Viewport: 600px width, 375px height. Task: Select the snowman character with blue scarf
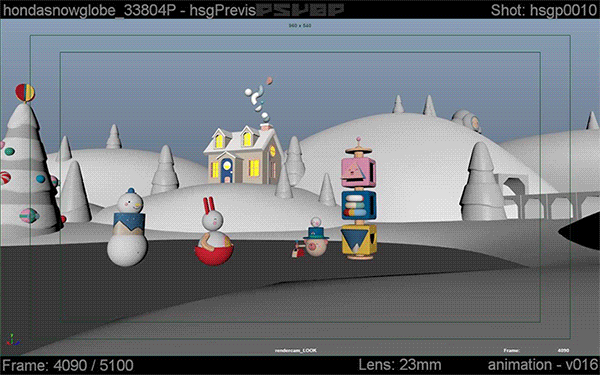click(127, 228)
